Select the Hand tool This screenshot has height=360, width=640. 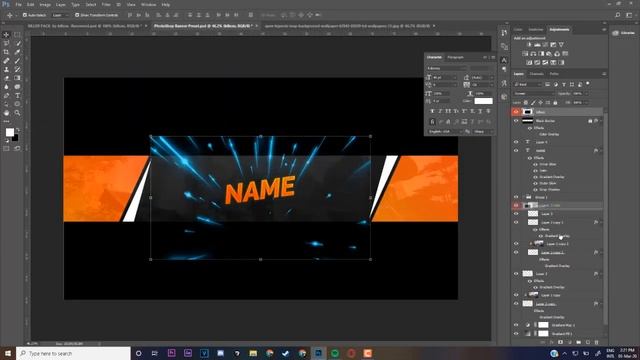pyautogui.click(x=6, y=113)
